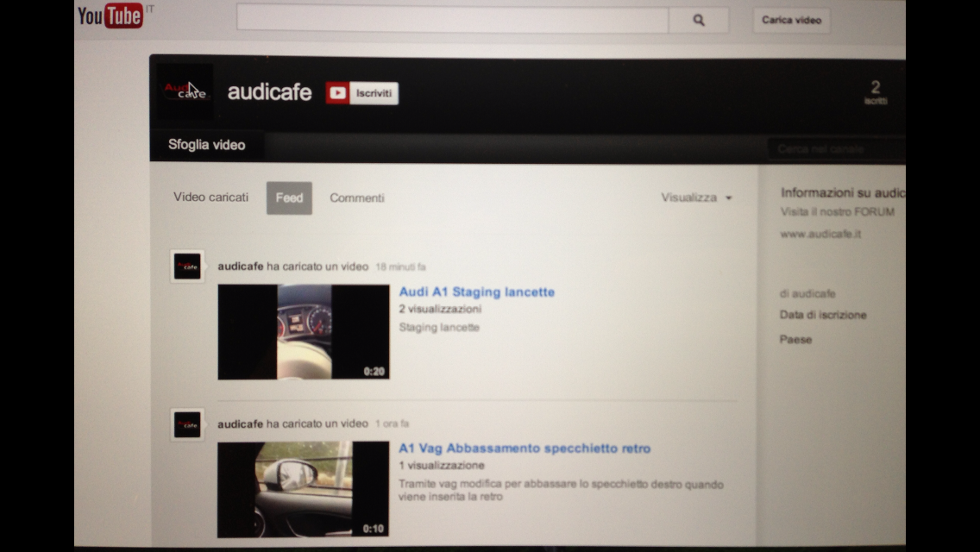Click the Paese label

(795, 340)
